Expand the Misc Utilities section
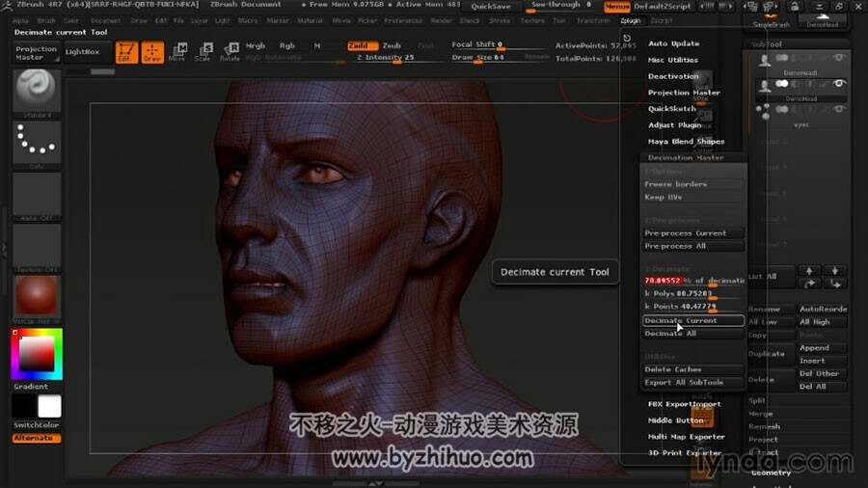The height and width of the screenshot is (488, 868). pyautogui.click(x=673, y=60)
